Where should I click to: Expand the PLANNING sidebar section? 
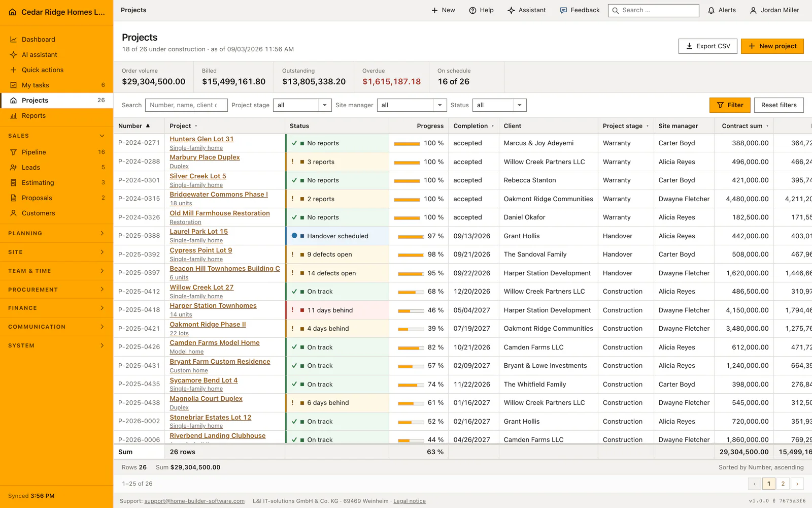pos(56,233)
